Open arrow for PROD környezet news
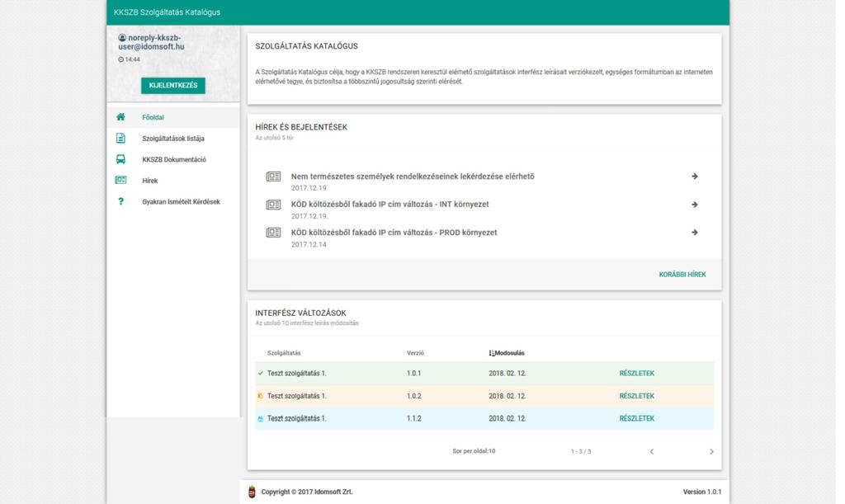845x504 pixels. (x=695, y=233)
